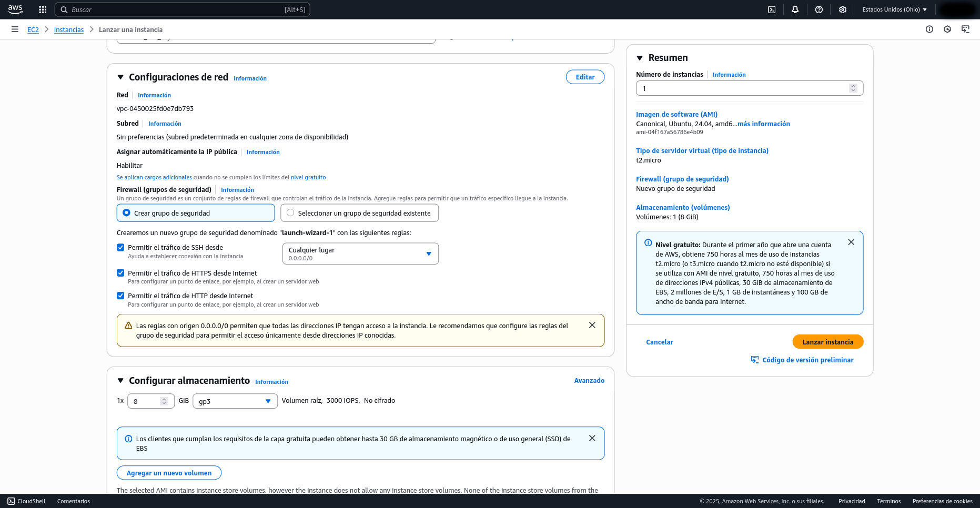Focus the Buscar search box
The image size is (980, 508).
tap(183, 9)
